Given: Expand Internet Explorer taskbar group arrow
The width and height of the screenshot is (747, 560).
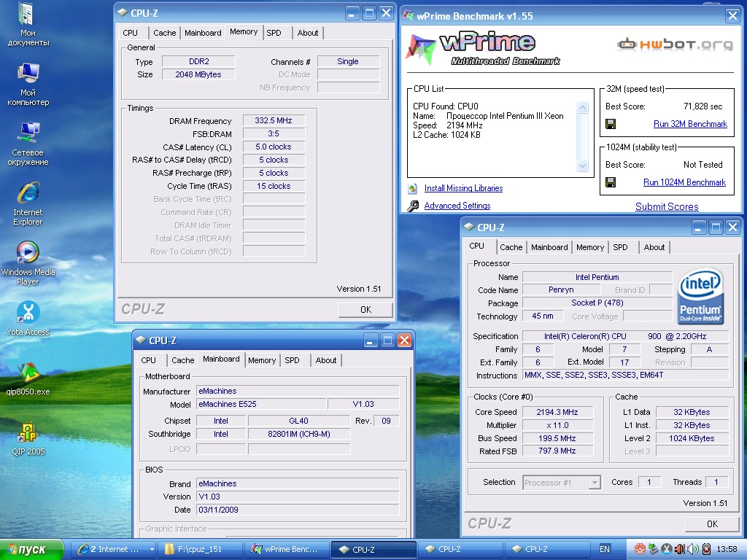Looking at the screenshot, I should click(x=152, y=549).
